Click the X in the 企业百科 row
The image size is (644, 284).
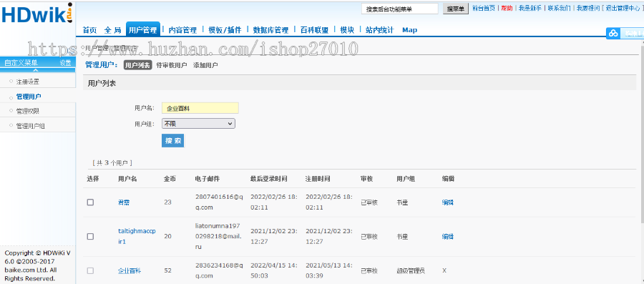[x=444, y=270]
